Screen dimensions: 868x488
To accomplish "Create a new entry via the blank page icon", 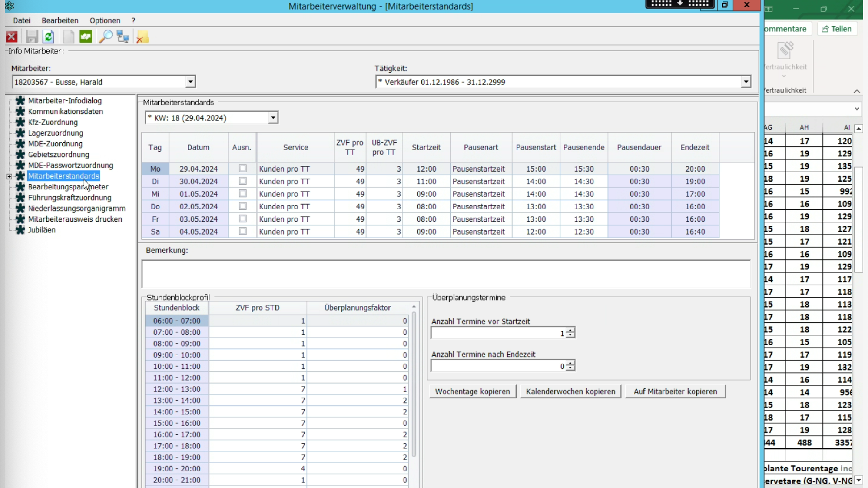I will [x=68, y=37].
